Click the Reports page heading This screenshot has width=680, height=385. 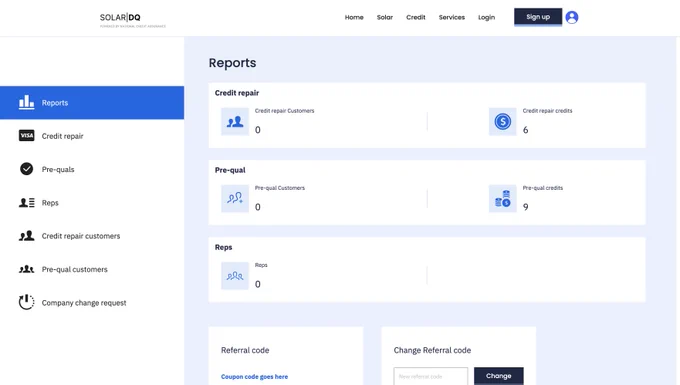tap(232, 63)
